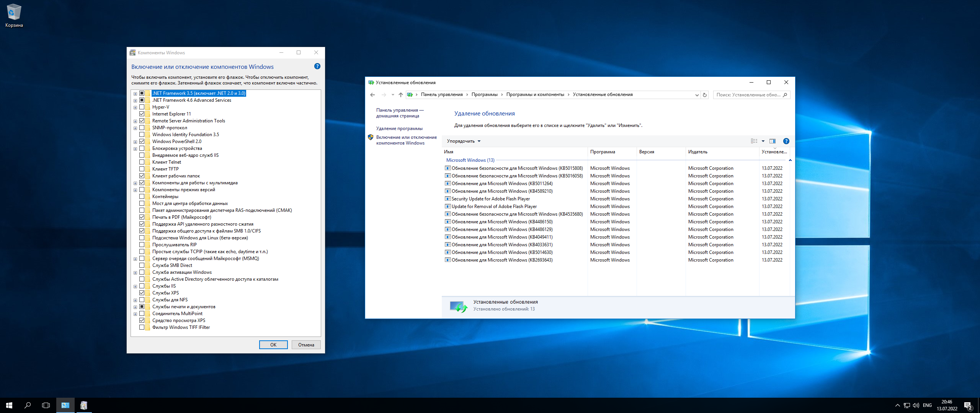This screenshot has width=980, height=413.
Task: Click the Programs breadcrumb in address bar
Action: click(484, 94)
